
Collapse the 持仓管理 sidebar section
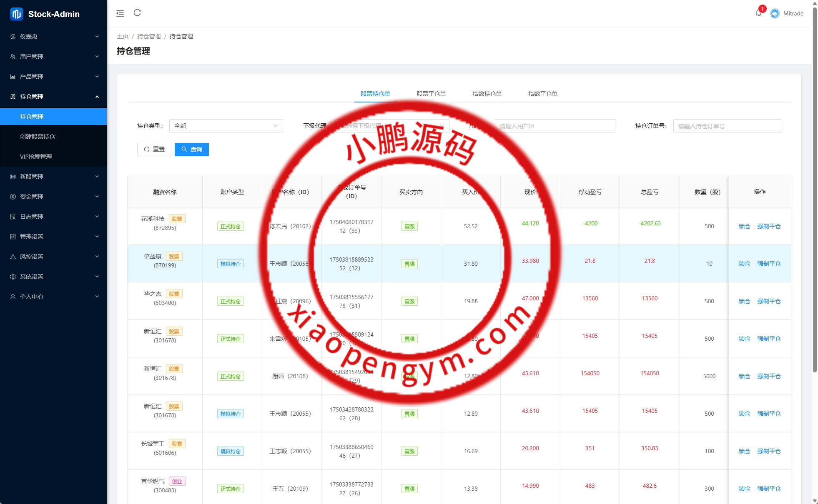click(53, 97)
